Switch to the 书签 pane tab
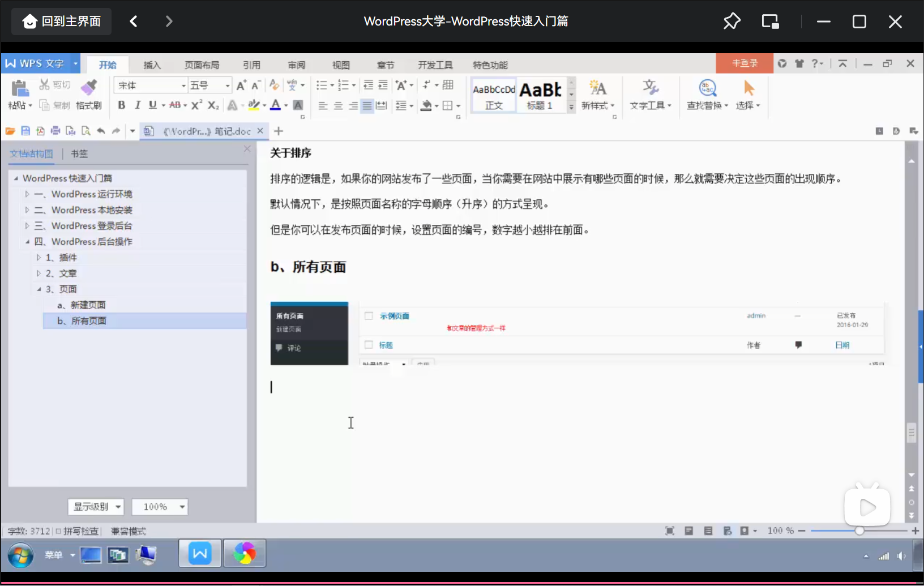 click(79, 154)
